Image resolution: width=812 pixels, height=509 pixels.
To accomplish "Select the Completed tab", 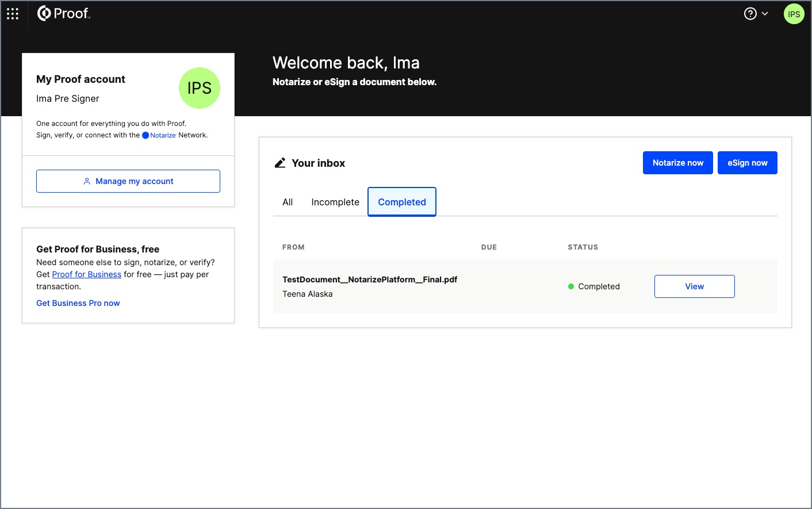I will (x=401, y=202).
